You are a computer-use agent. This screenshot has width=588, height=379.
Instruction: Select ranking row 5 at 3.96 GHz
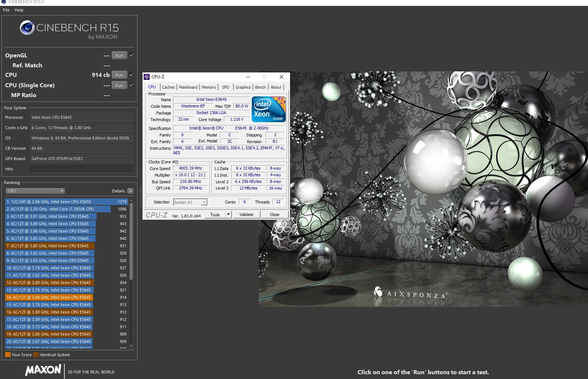67,231
